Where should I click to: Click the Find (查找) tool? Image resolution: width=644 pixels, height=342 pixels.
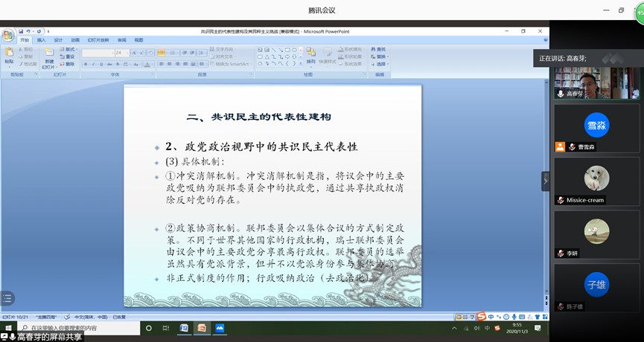click(378, 49)
